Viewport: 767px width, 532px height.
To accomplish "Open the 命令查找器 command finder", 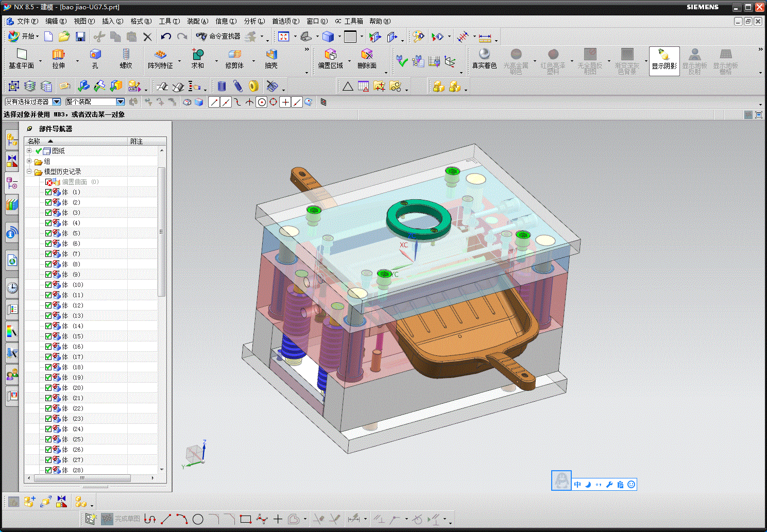I will coord(218,37).
